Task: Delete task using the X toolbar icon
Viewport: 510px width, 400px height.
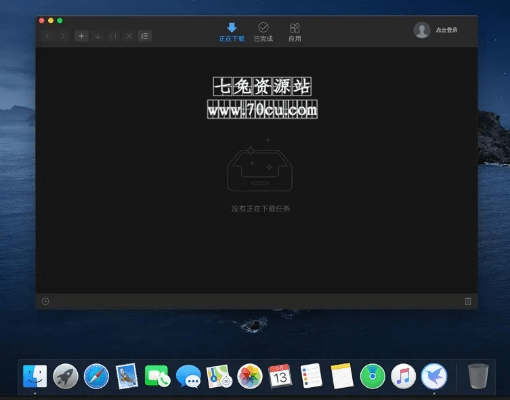Action: pyautogui.click(x=129, y=36)
